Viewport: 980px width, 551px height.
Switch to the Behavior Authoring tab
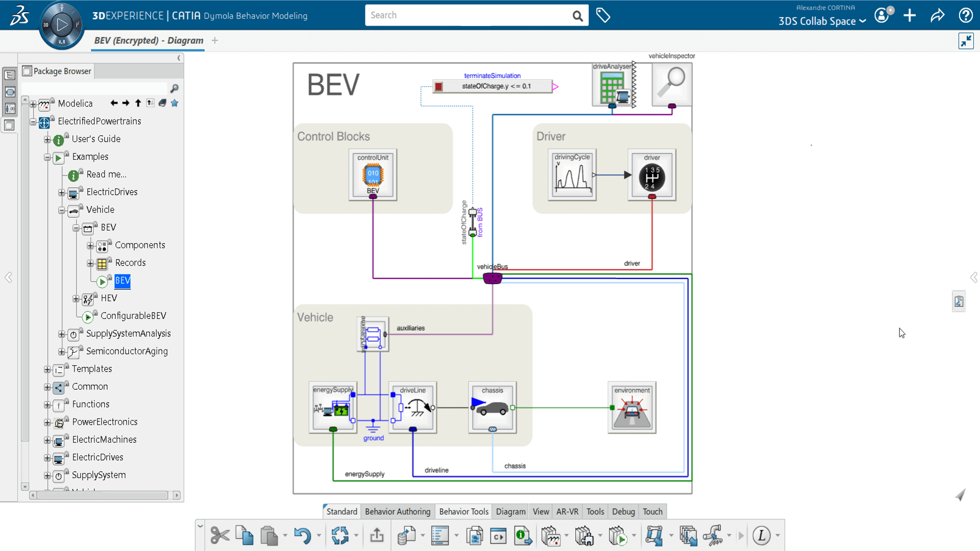(397, 511)
